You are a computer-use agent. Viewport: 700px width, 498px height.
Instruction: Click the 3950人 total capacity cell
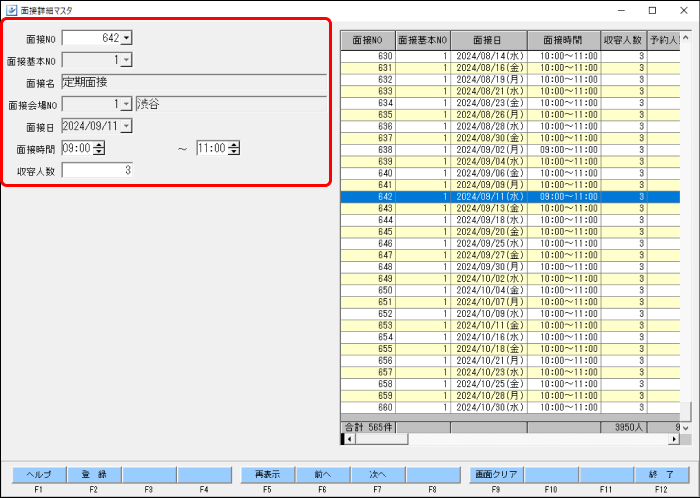[x=624, y=427]
